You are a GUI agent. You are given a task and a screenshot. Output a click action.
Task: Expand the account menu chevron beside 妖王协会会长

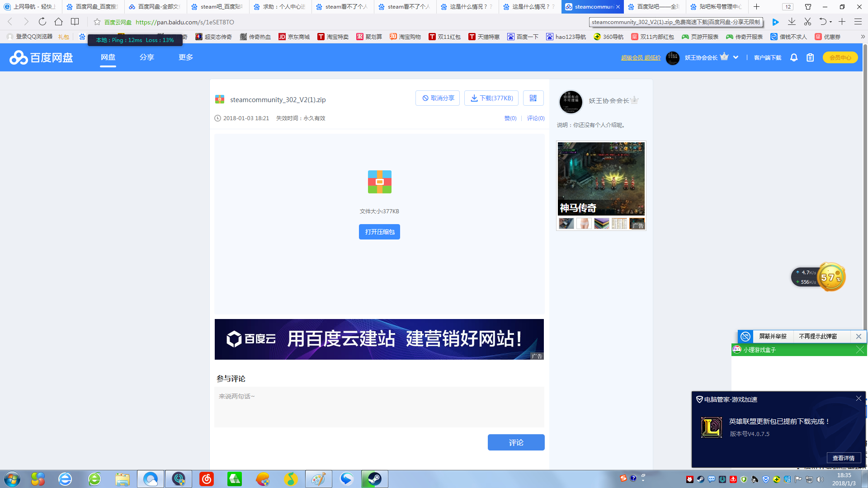point(736,57)
